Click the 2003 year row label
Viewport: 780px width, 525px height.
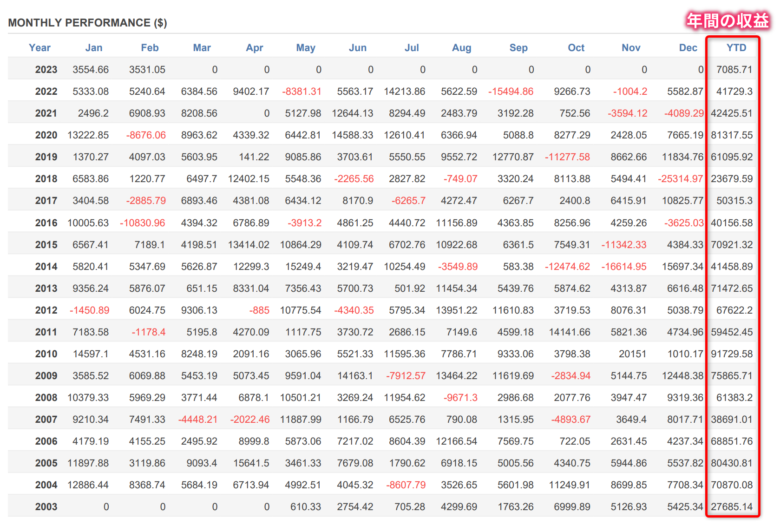(46, 507)
